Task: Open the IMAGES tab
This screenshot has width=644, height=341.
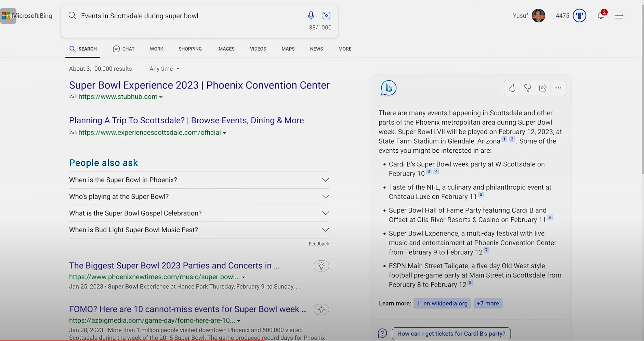Action: (226, 49)
